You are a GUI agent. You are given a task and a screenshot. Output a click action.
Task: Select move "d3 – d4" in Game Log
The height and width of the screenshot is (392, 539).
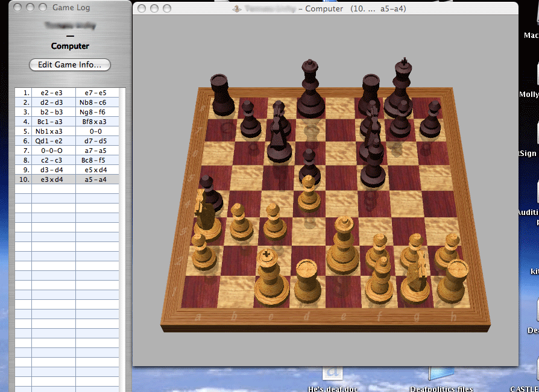52,170
